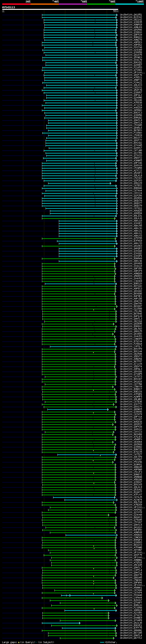This screenshot has width=146, height=644.
Task: Select the label UniRef100_B9SI44
Action: pyautogui.click(x=131, y=352)
